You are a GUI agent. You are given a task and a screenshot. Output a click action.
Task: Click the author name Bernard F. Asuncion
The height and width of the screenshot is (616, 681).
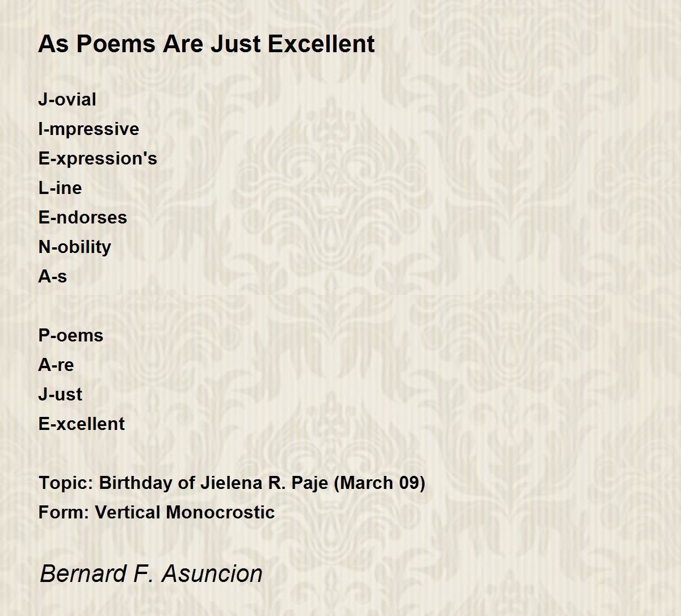pyautogui.click(x=151, y=573)
